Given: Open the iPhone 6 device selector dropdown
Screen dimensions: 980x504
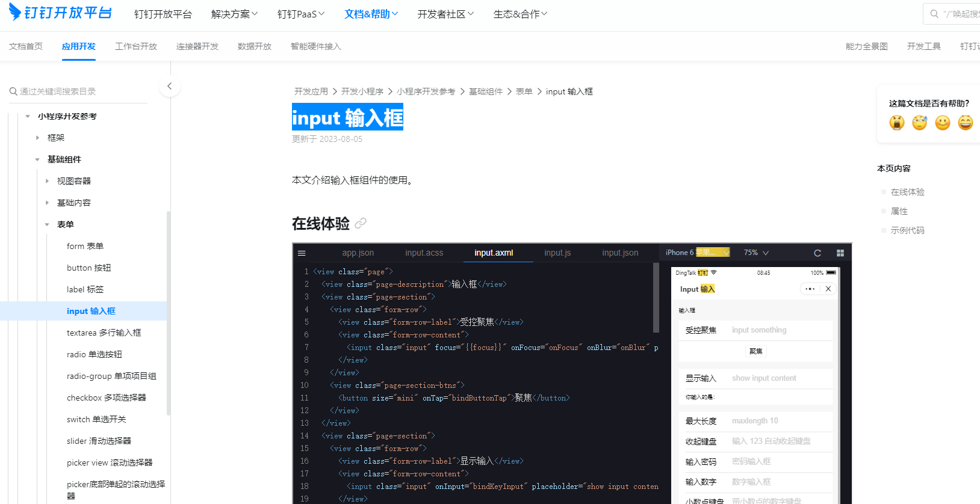Looking at the screenshot, I should 697,253.
